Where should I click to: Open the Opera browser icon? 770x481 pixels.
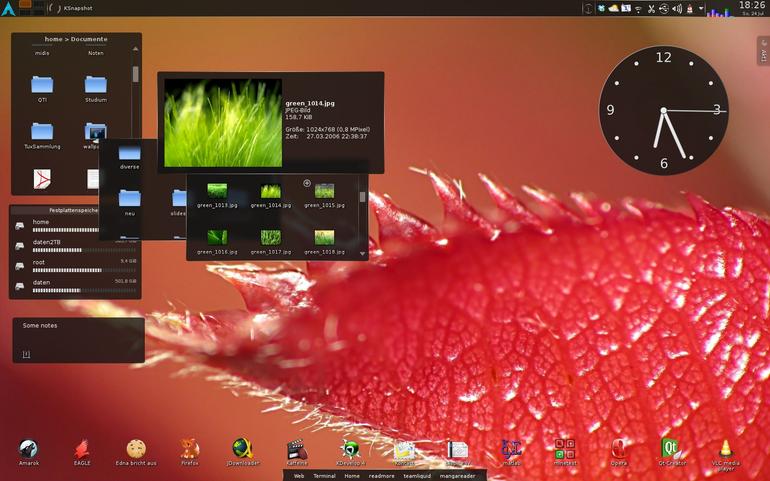(x=618, y=450)
